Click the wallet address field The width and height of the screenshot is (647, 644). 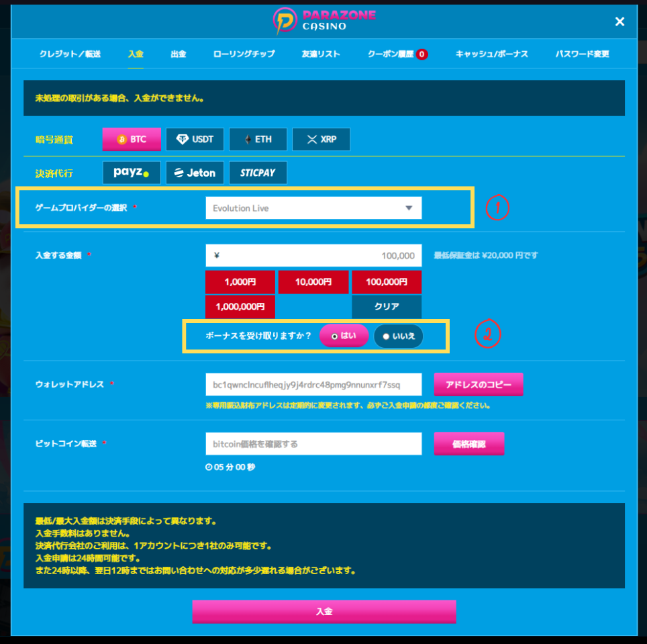pyautogui.click(x=313, y=385)
